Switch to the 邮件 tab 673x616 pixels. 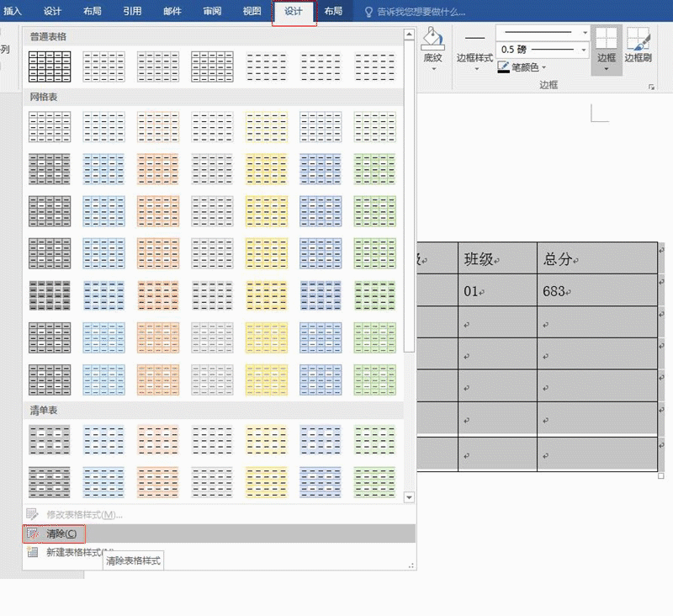point(172,11)
